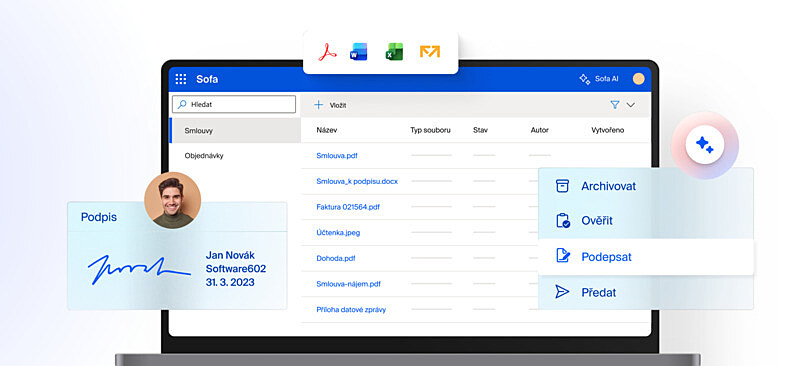Click the Podpis card title
The height and width of the screenshot is (366, 800).
[98, 217]
